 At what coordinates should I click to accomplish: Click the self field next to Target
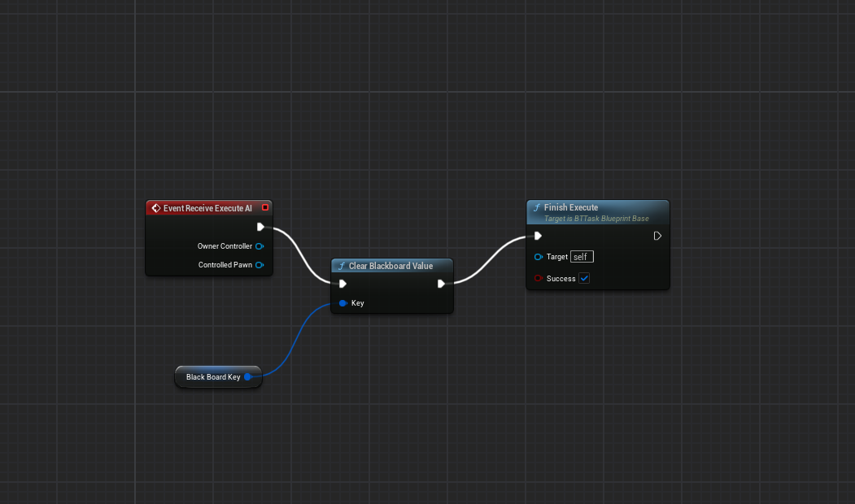(x=582, y=257)
